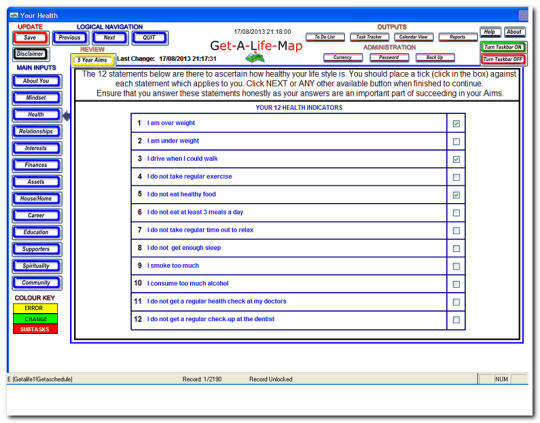Click 'Record: 1/2190' status entry
The height and width of the screenshot is (423, 540).
(202, 379)
